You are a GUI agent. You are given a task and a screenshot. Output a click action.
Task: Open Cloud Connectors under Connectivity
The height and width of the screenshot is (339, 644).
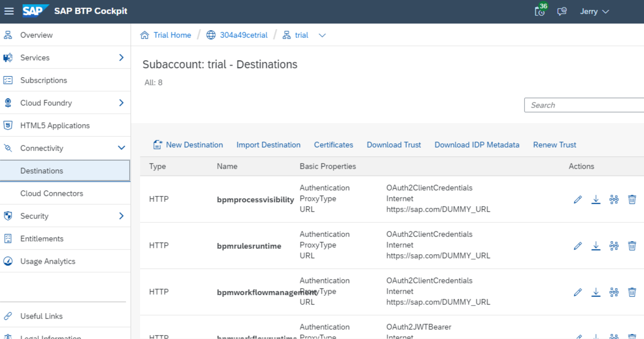pos(65,193)
